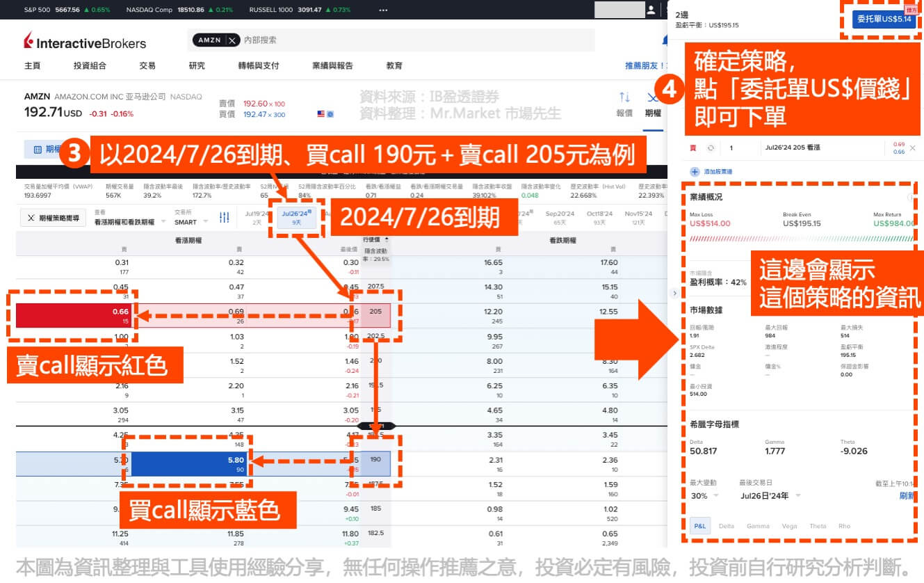Click the S&P 500 index ticker
The image size is (924, 583).
[67, 10]
